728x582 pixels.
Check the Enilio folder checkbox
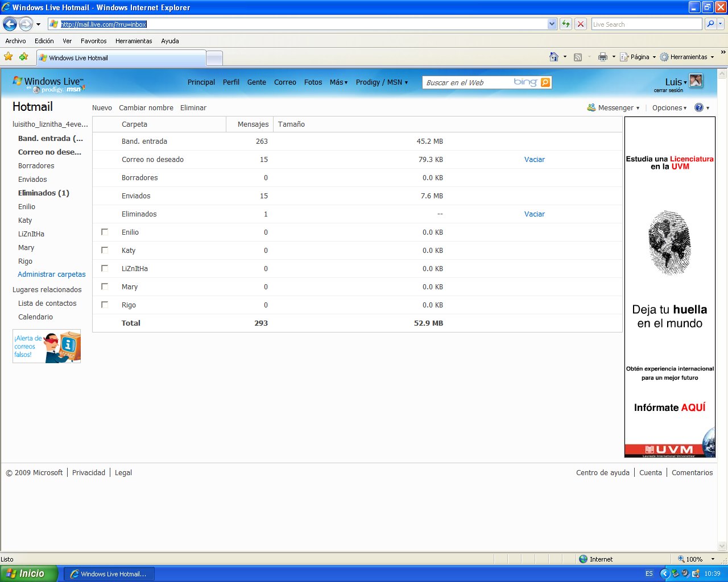point(105,232)
